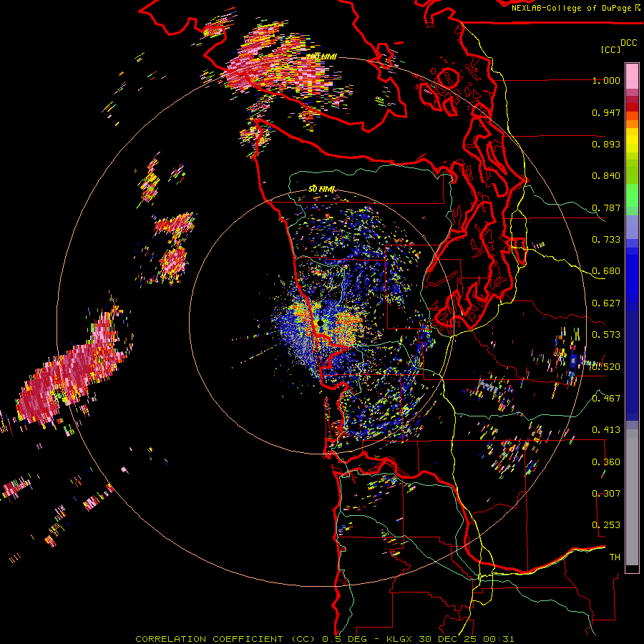This screenshot has width=644, height=644.
Task: Click the 50 NMI range ring label
Action: pos(321,190)
